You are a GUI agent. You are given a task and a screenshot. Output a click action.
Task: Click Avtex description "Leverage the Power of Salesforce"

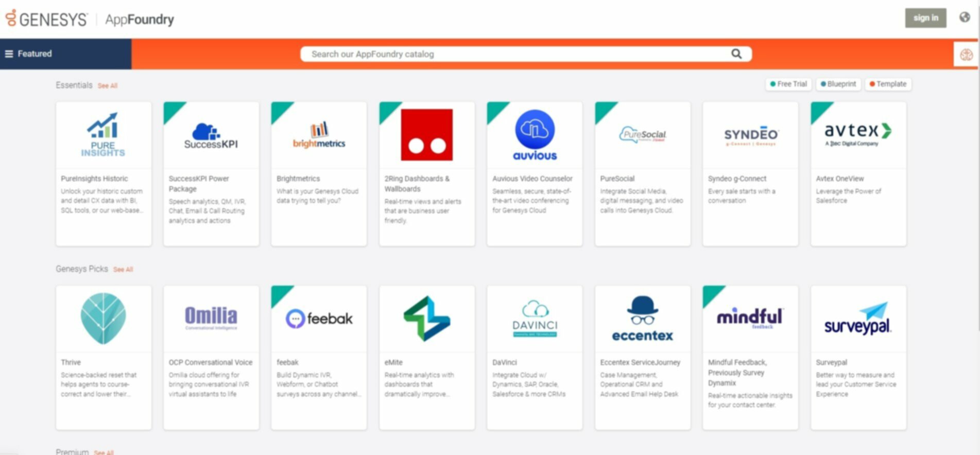(x=848, y=196)
